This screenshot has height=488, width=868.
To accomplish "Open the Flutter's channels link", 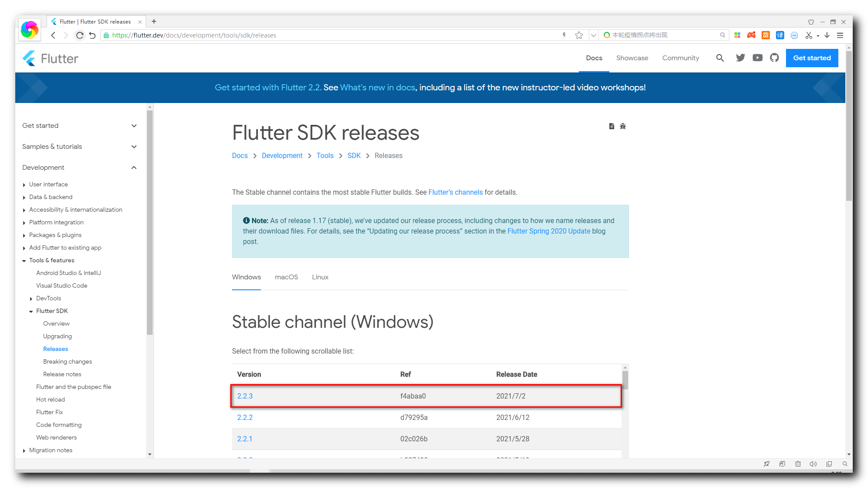I will 455,192.
